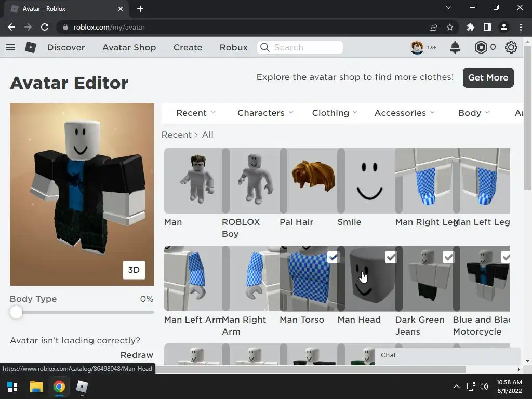Click the Recent breadcrumb link
Image resolution: width=532 pixels, height=399 pixels.
click(x=177, y=135)
